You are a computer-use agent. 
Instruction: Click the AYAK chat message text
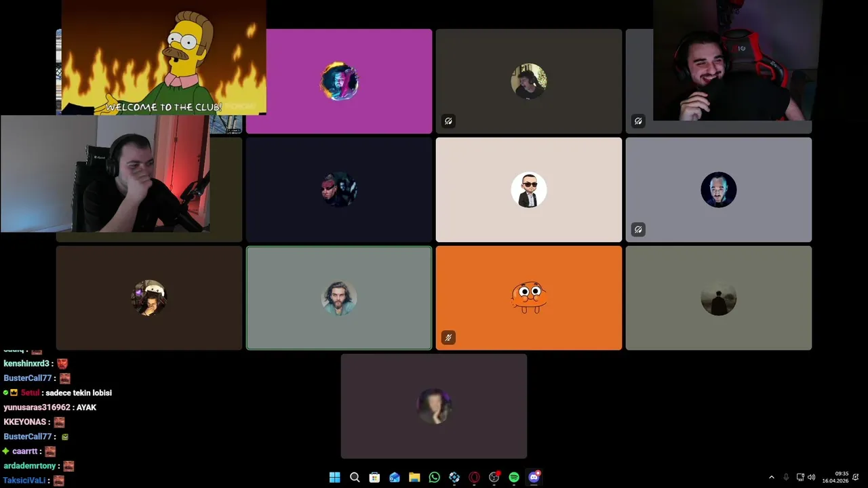point(86,408)
